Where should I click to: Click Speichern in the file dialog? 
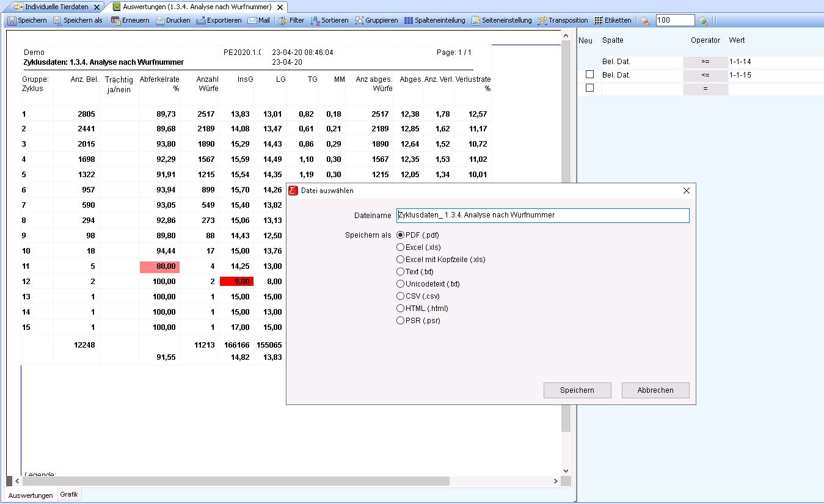tap(577, 390)
